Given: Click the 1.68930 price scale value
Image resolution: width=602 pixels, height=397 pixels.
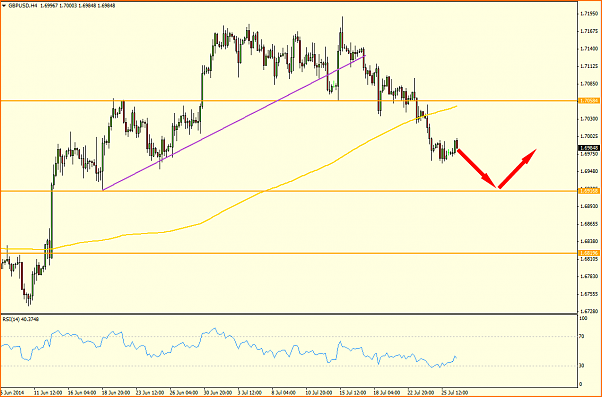Looking at the screenshot, I should click(590, 206).
